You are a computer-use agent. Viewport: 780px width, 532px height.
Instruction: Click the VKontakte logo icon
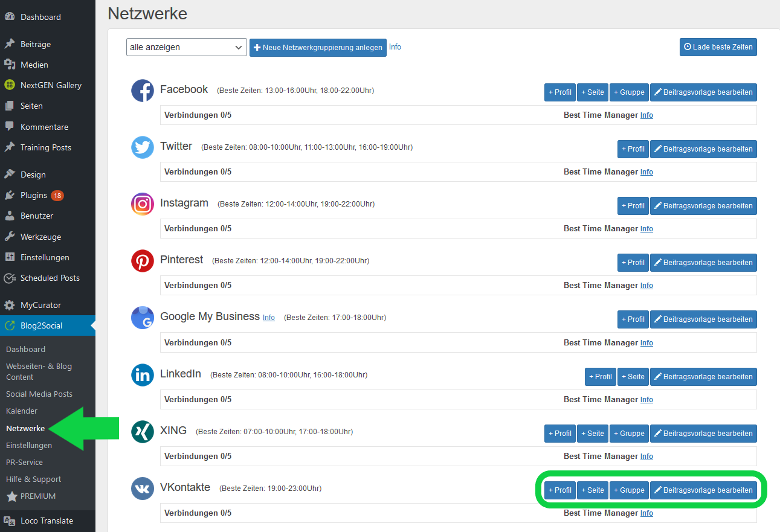143,489
